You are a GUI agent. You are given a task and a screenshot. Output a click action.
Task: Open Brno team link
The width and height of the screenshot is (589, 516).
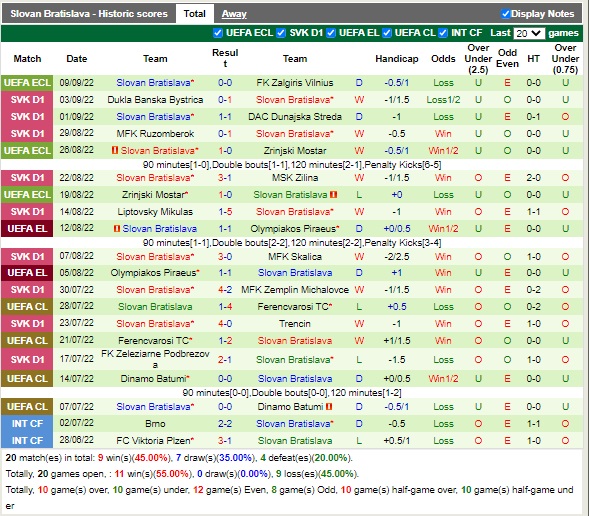click(x=155, y=423)
